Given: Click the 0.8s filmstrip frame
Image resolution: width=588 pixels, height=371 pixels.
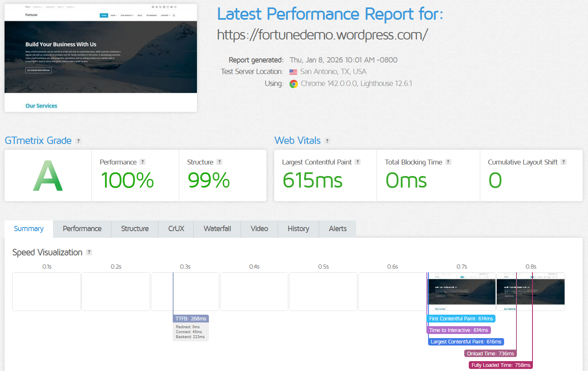Looking at the screenshot, I should pos(530,292).
